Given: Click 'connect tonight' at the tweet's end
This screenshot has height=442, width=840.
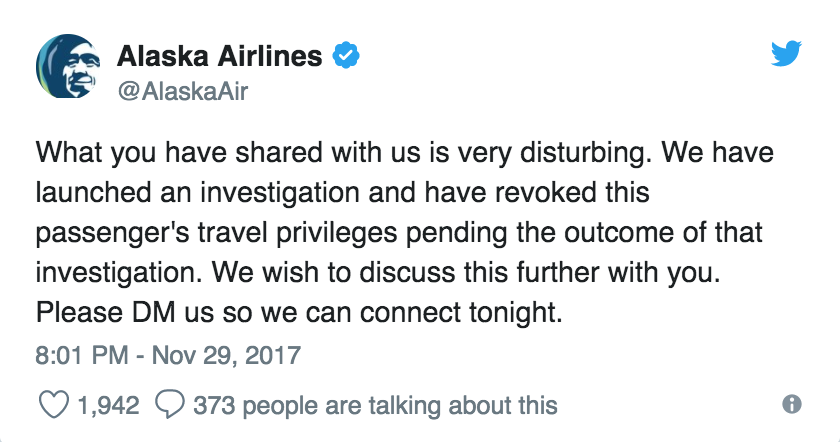Looking at the screenshot, I should click(x=461, y=313).
